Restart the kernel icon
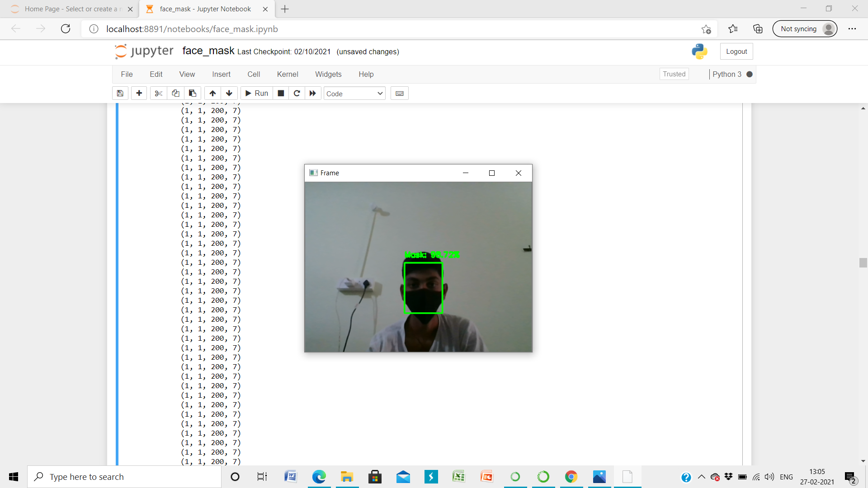 (297, 93)
